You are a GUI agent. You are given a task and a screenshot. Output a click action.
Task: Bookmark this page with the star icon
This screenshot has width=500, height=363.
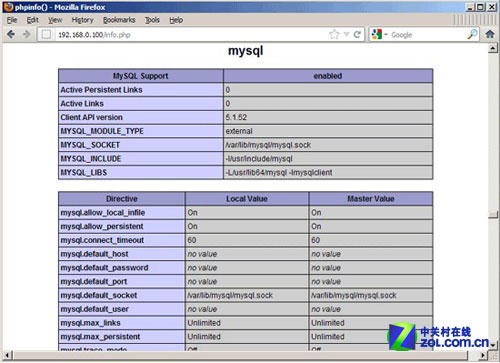point(334,34)
